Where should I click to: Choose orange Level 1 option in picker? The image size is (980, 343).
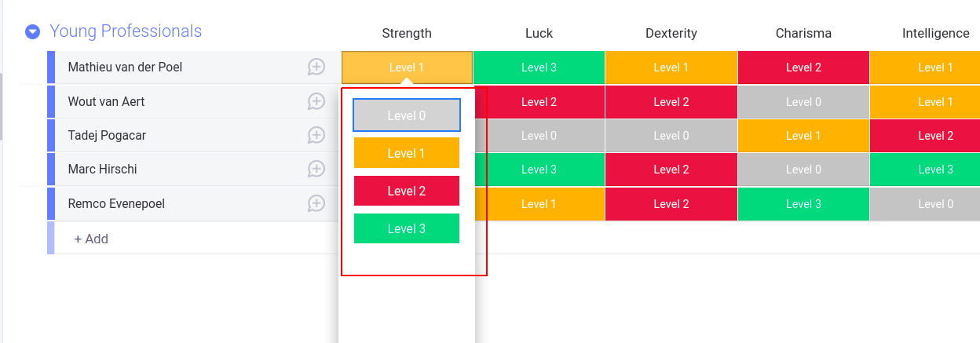407,153
